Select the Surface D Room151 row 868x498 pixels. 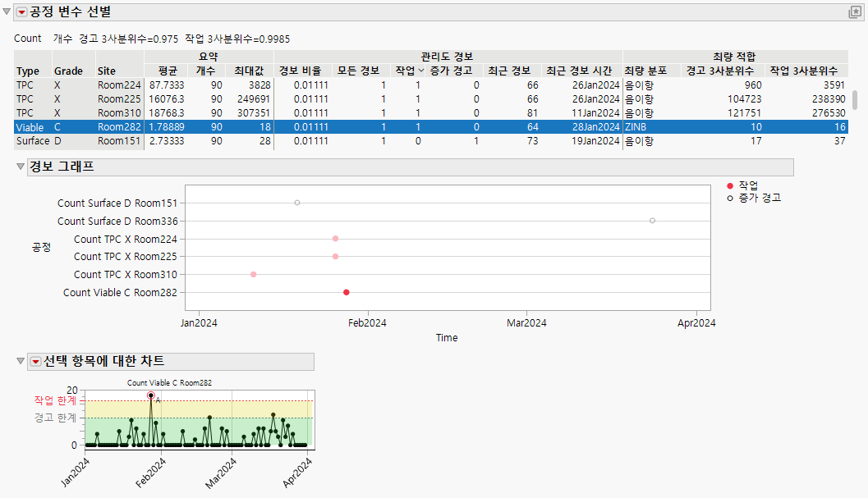pyautogui.click(x=430, y=141)
